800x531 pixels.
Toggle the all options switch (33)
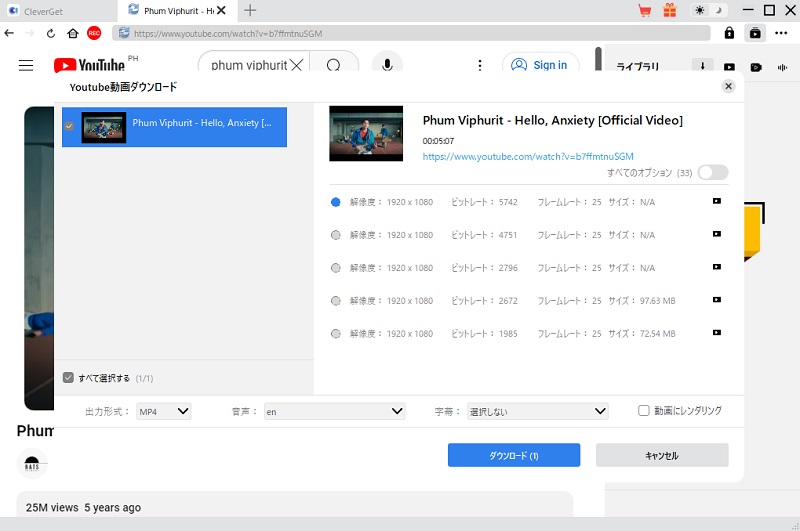point(713,173)
